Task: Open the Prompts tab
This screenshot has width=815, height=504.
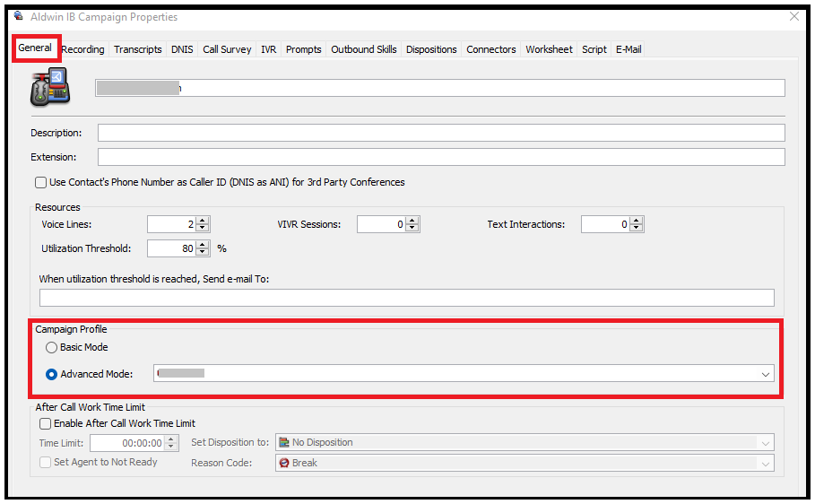Action: (x=304, y=49)
